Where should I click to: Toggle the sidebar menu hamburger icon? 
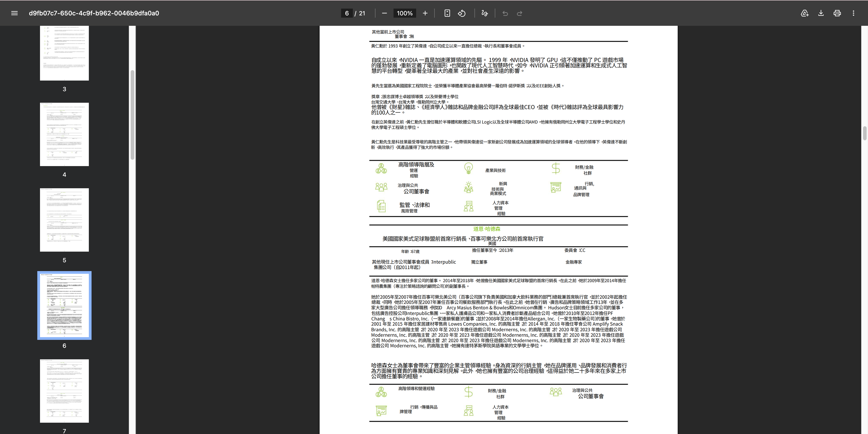(x=14, y=13)
